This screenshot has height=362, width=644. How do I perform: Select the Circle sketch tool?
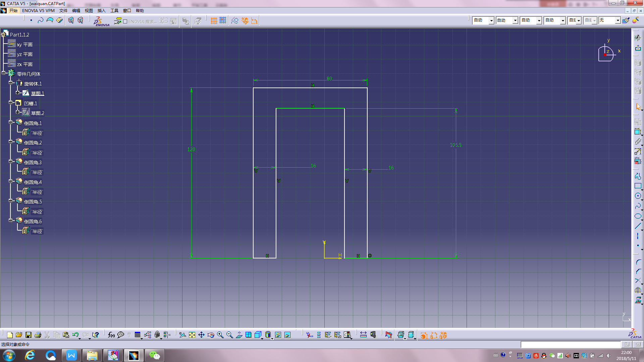tap(638, 196)
